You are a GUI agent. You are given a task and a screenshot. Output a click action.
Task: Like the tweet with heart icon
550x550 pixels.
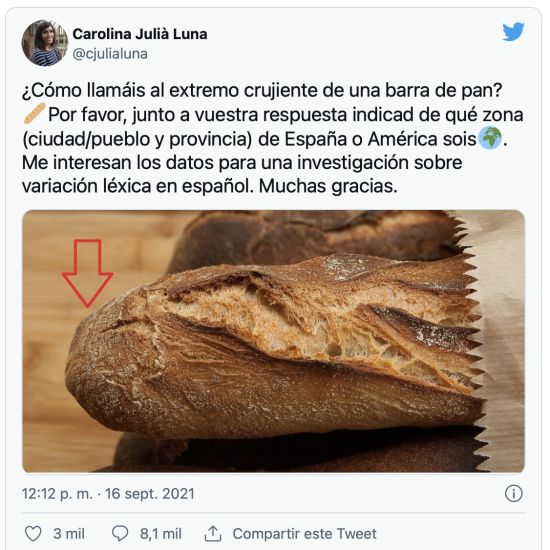33,534
